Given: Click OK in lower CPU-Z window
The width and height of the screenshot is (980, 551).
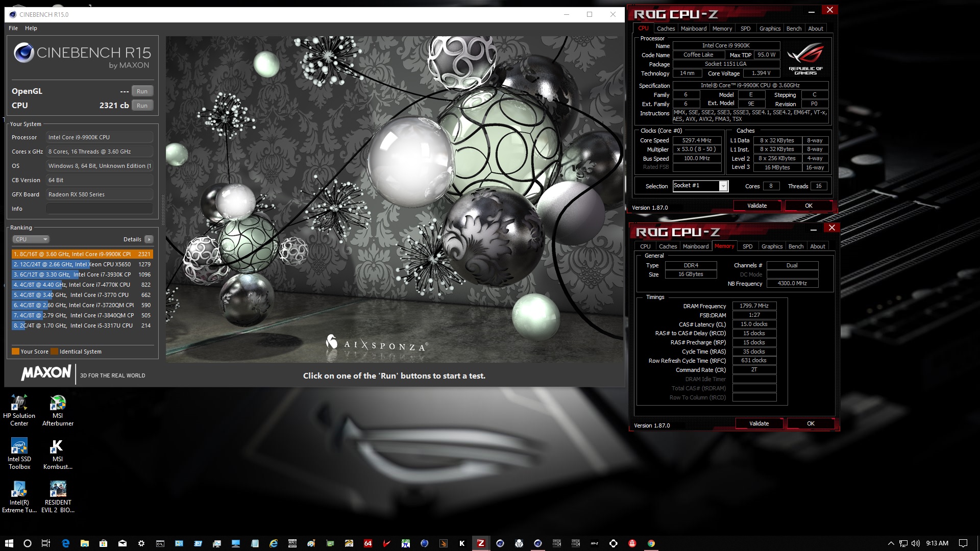Looking at the screenshot, I should [x=811, y=423].
